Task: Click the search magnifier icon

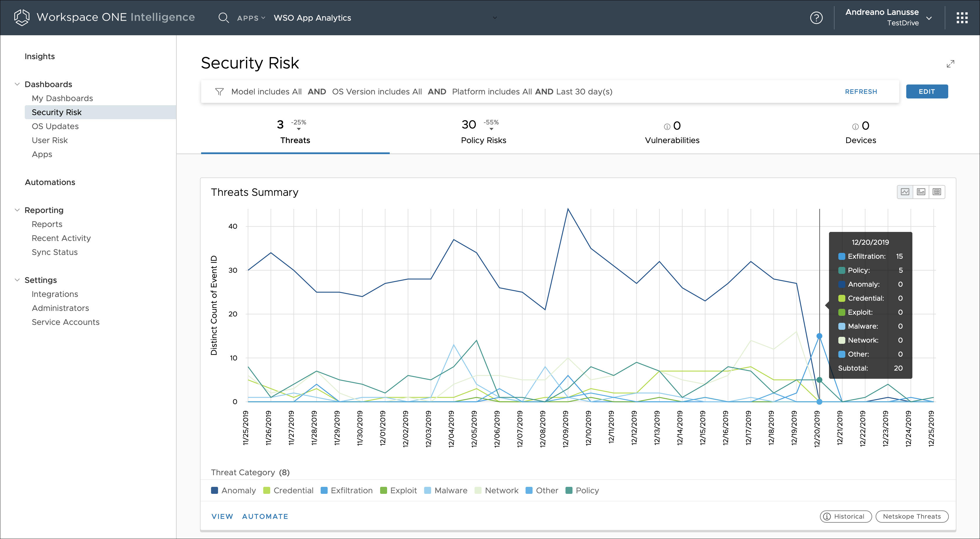Action: point(223,18)
